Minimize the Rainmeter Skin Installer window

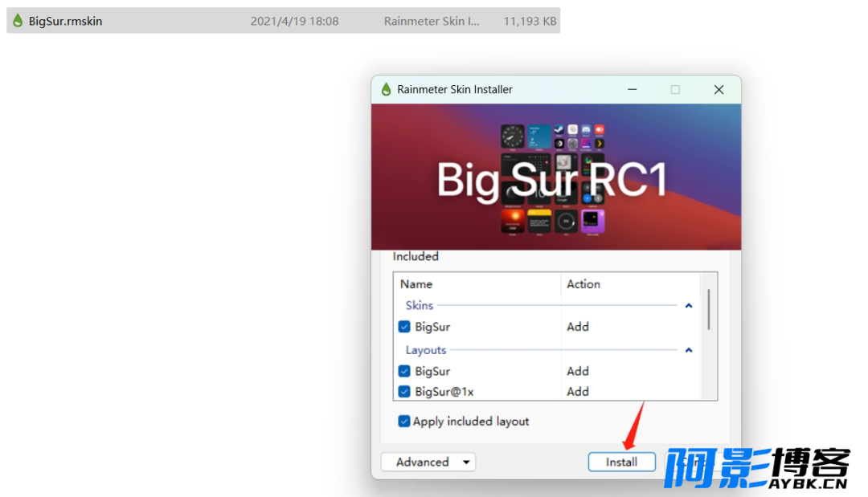pyautogui.click(x=633, y=90)
